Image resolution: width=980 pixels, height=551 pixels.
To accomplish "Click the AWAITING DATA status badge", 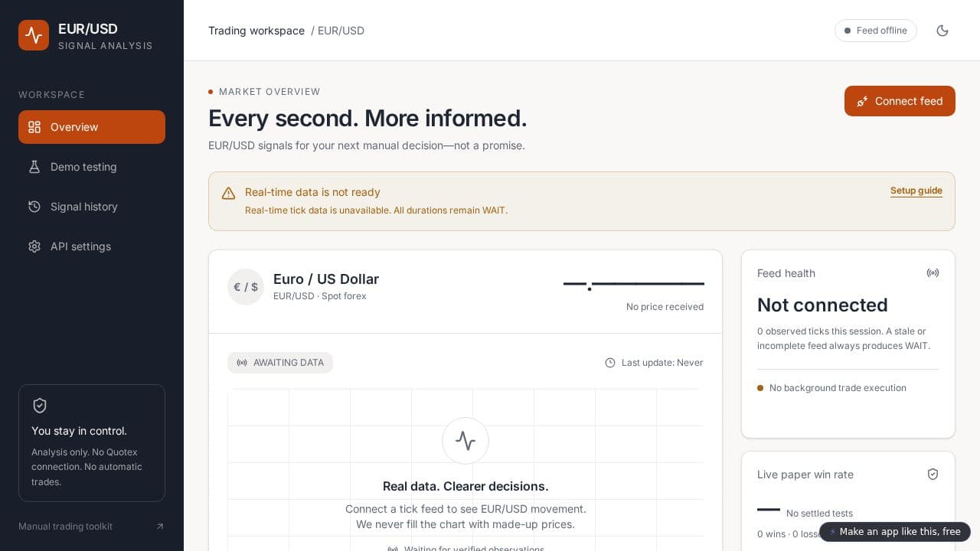I will pyautogui.click(x=280, y=363).
